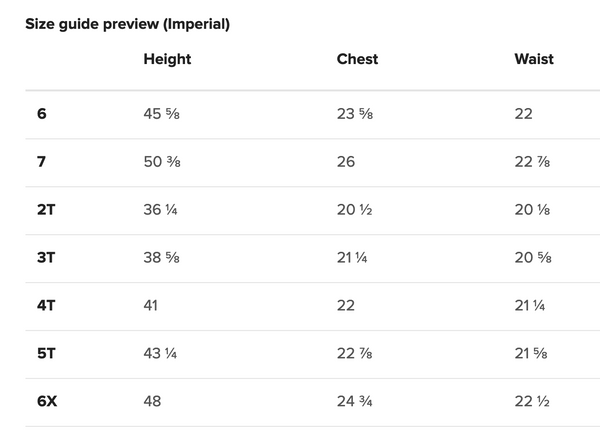Click the Size guide preview (Imperial) heading
This screenshot has width=600, height=442.
(x=127, y=23)
